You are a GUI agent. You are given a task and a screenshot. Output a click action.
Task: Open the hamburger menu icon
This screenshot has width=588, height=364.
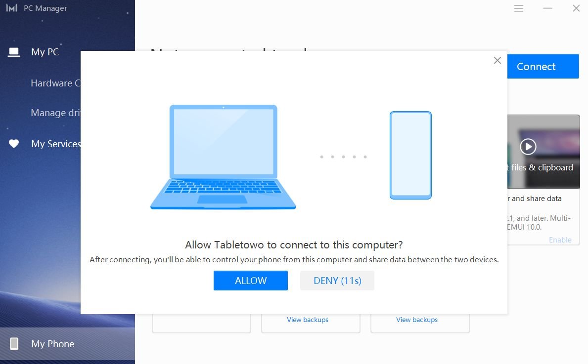(x=519, y=8)
